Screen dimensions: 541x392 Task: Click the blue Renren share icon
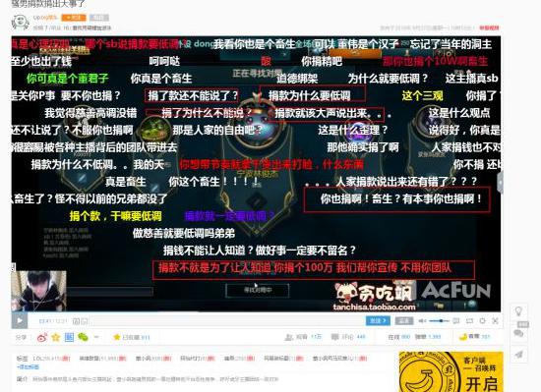tap(69, 337)
